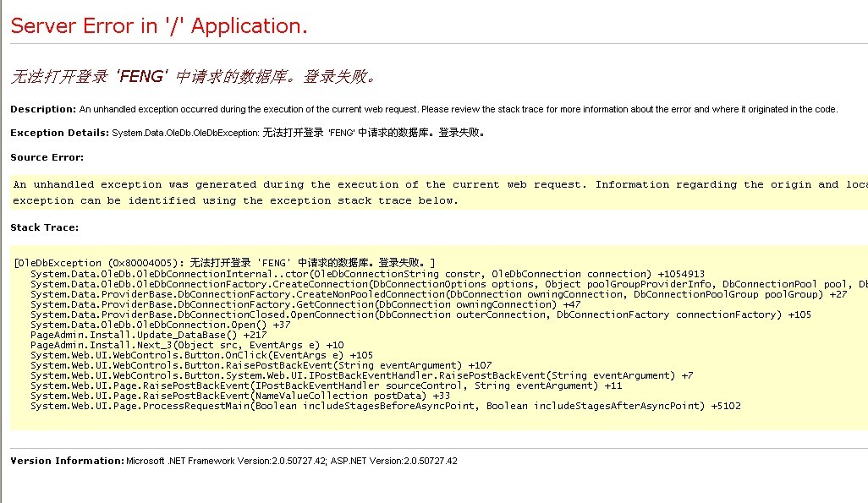Click the red italic Chinese error message heading
This screenshot has height=503, width=868.
coord(193,77)
